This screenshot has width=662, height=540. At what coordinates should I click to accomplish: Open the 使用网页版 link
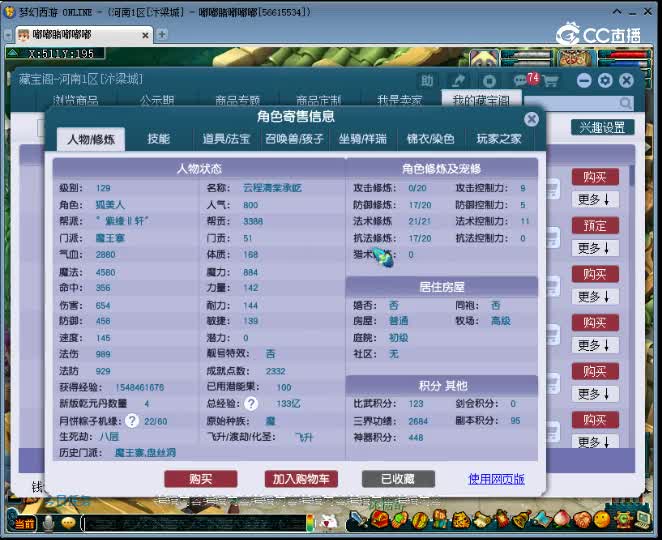[x=496, y=479]
